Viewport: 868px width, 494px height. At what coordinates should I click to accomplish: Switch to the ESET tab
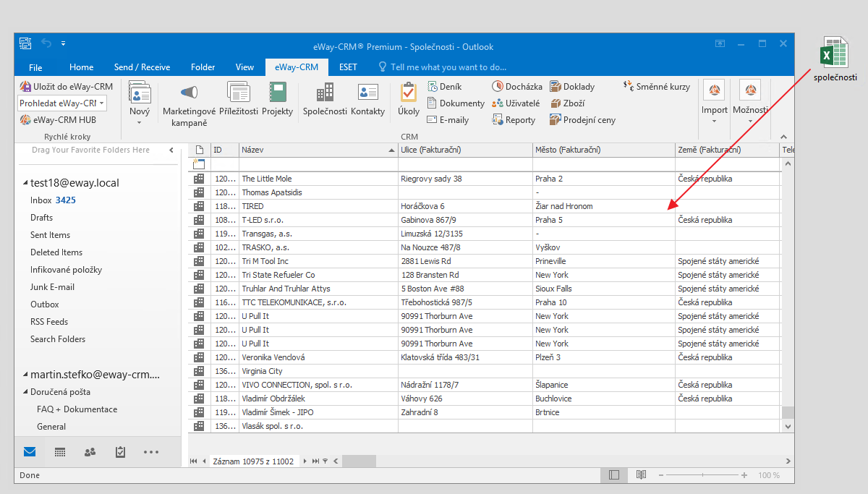coord(348,67)
